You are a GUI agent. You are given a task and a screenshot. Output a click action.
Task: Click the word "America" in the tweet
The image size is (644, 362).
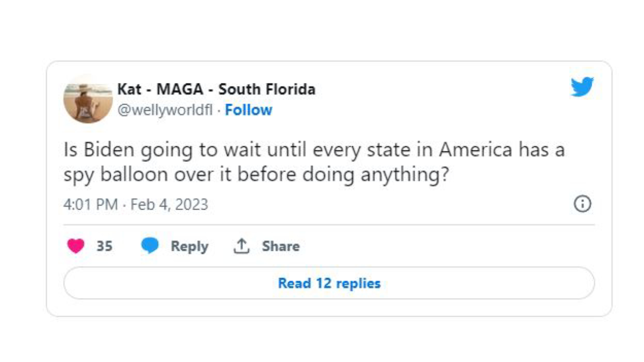[x=475, y=150]
